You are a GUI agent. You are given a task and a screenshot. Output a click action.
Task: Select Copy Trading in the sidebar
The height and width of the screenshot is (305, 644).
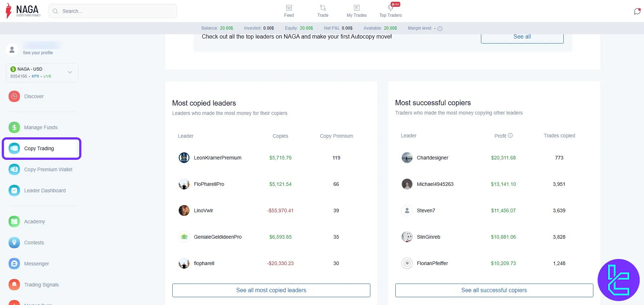coord(42,148)
